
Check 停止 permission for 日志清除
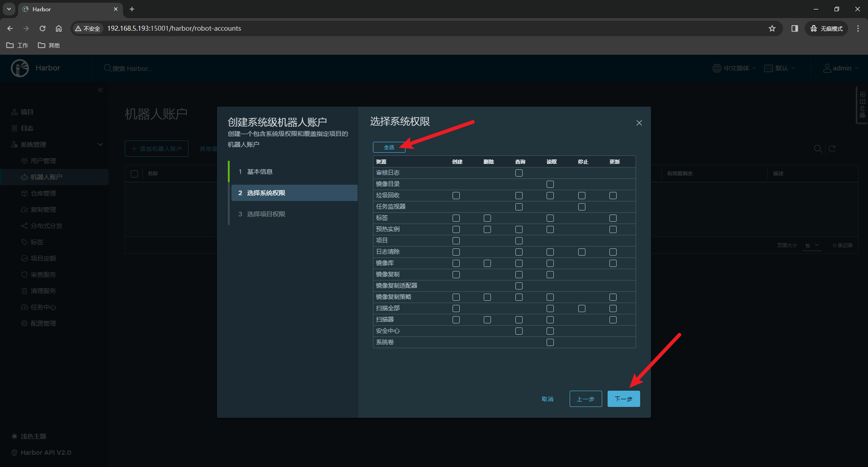point(582,252)
